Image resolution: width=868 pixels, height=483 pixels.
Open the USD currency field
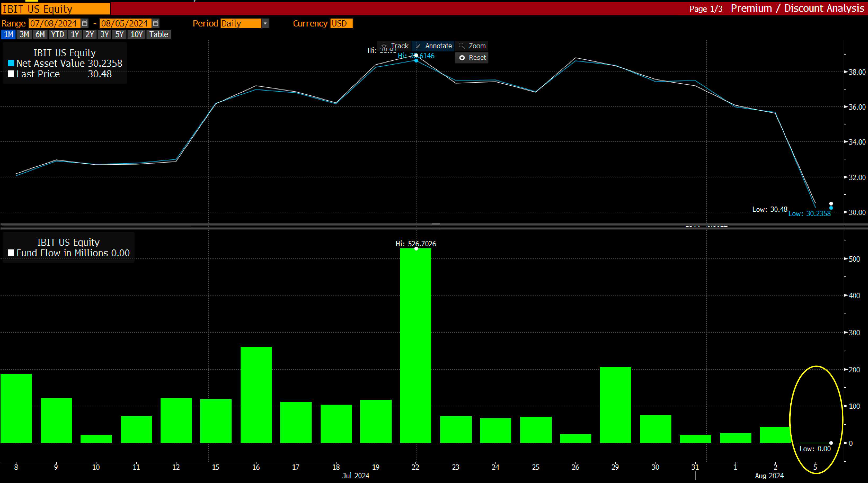coord(341,23)
